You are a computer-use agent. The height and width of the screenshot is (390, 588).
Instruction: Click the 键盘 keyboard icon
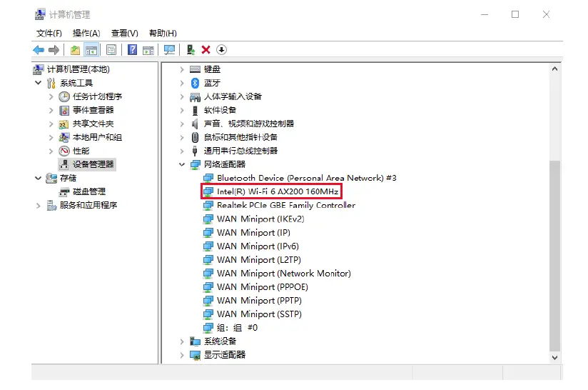[195, 69]
